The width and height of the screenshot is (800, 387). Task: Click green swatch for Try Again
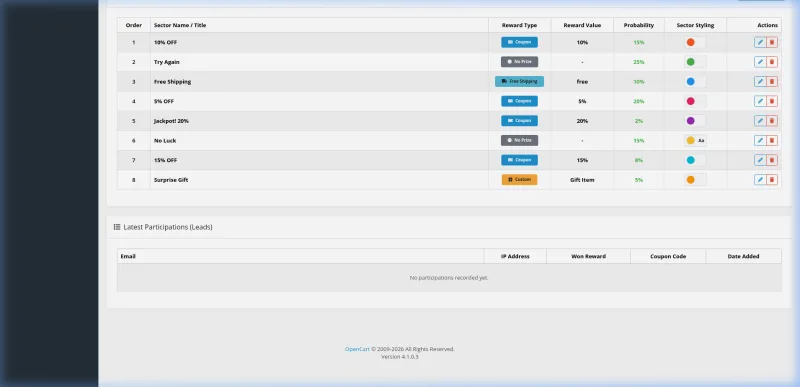pos(690,62)
